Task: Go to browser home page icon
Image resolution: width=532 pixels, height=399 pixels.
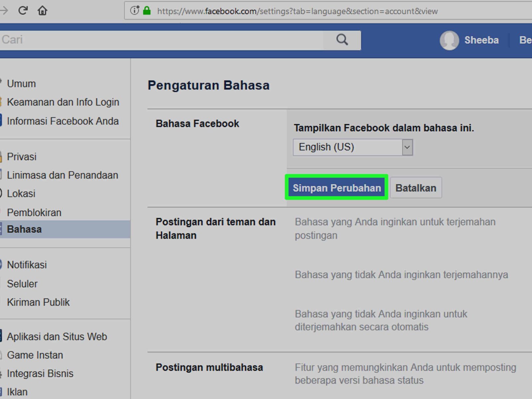Action: [42, 11]
